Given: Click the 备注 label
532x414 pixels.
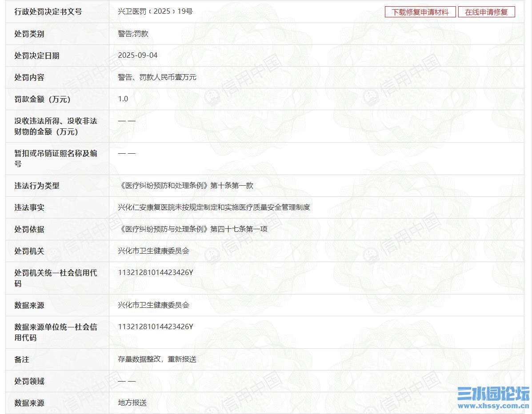Looking at the screenshot, I should coord(22,359).
